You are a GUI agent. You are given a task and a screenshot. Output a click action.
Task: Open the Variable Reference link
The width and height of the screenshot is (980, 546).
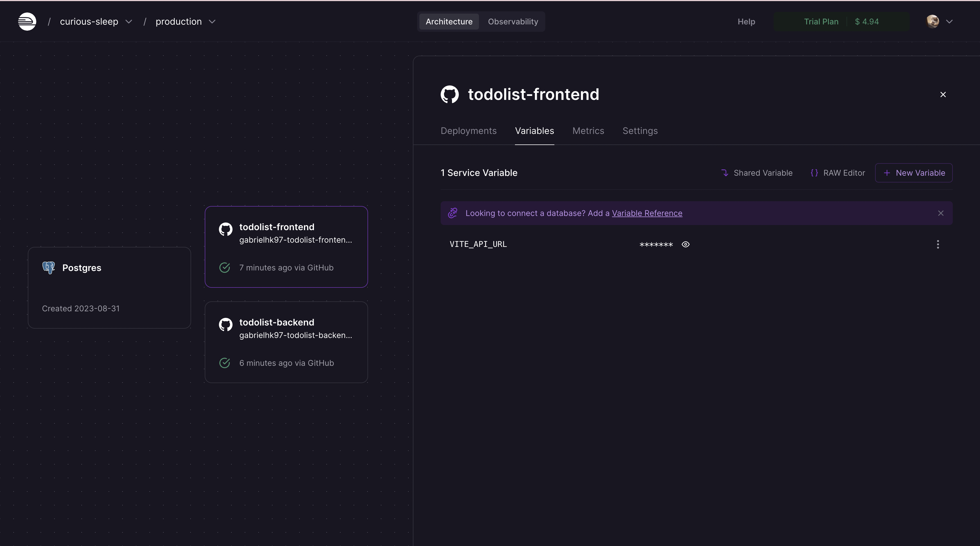coord(647,213)
